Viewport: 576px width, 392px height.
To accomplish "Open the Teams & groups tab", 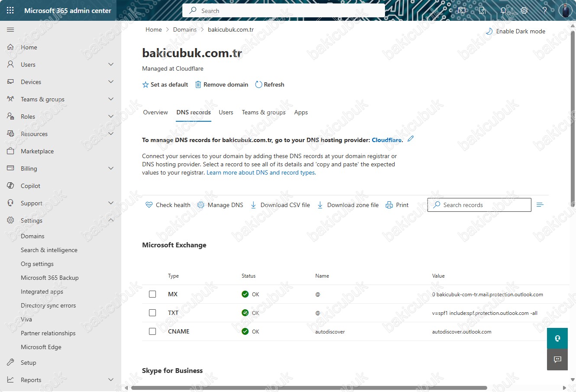I will tap(264, 112).
